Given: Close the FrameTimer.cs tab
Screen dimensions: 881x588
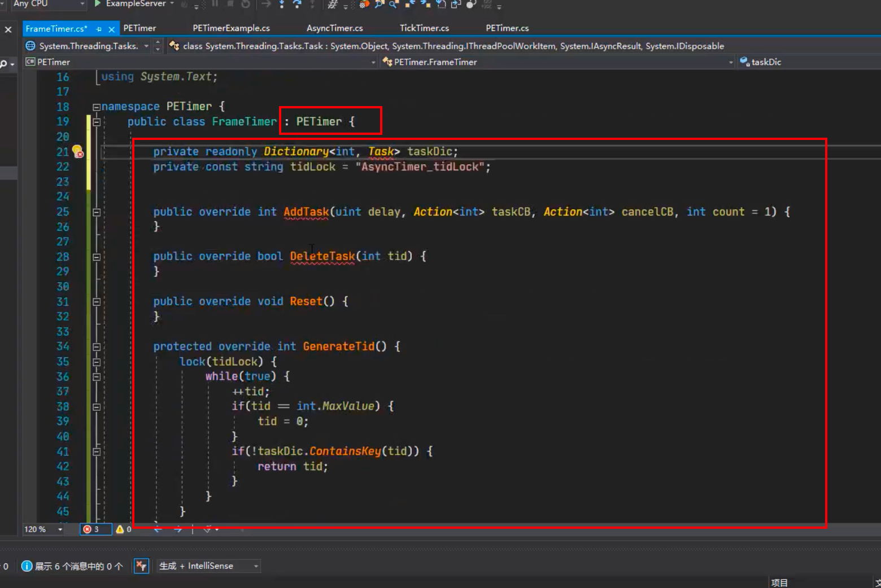Looking at the screenshot, I should click(x=111, y=29).
